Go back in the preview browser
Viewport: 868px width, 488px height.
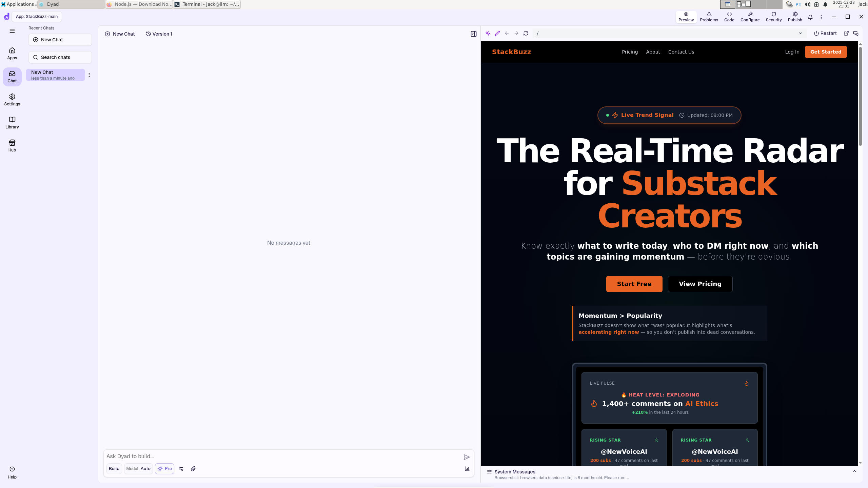pos(507,33)
